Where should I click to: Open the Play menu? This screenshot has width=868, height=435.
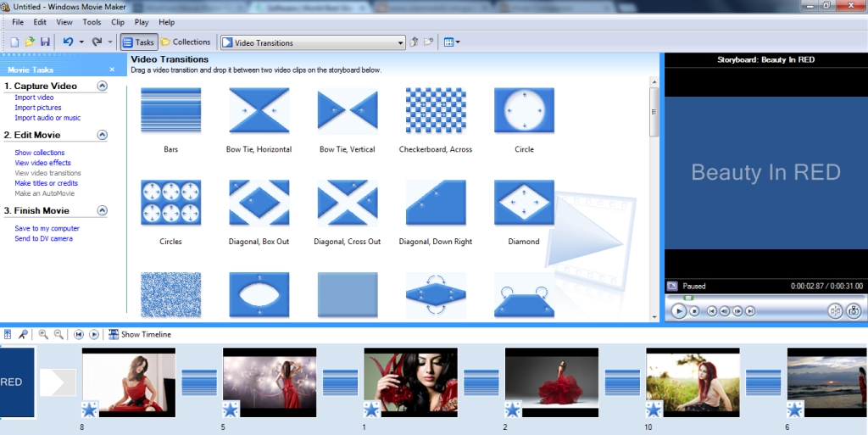[x=142, y=22]
